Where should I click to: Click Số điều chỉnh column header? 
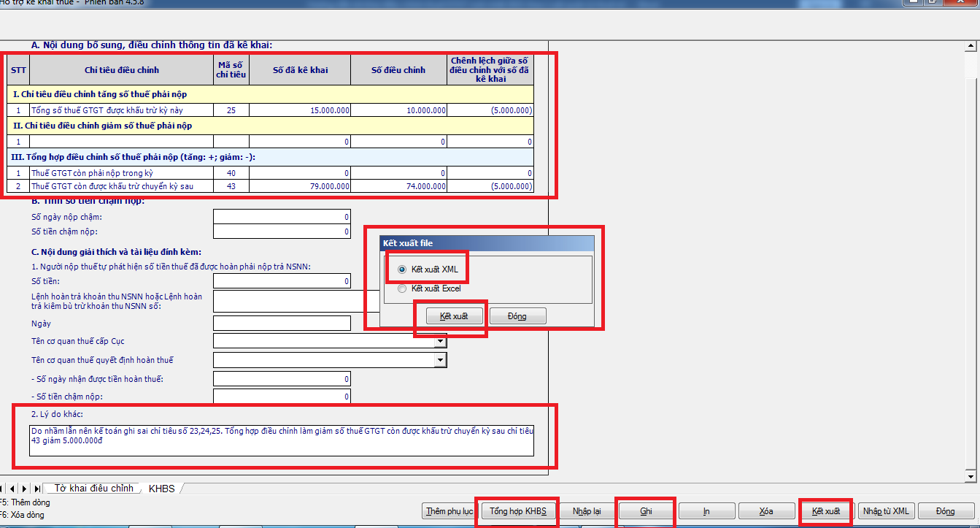[398, 70]
